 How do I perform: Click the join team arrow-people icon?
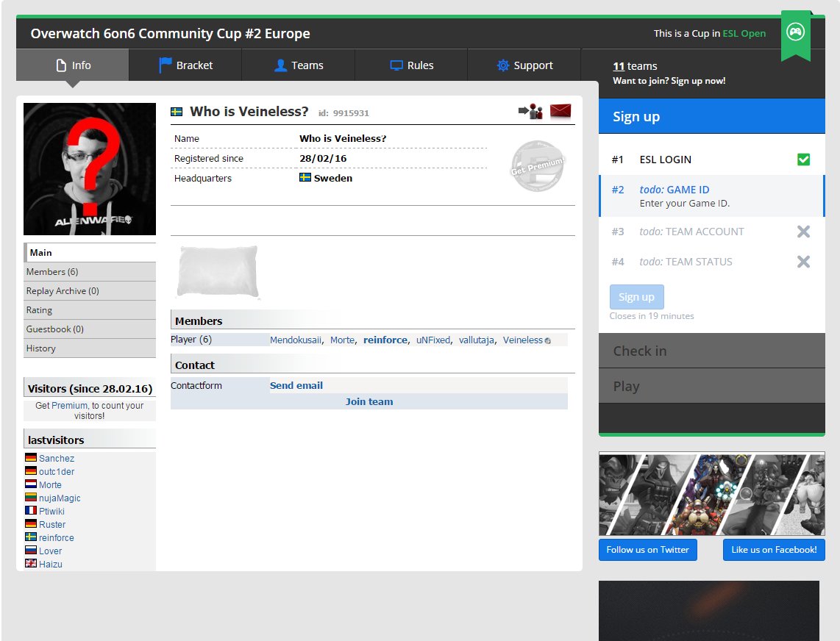530,112
